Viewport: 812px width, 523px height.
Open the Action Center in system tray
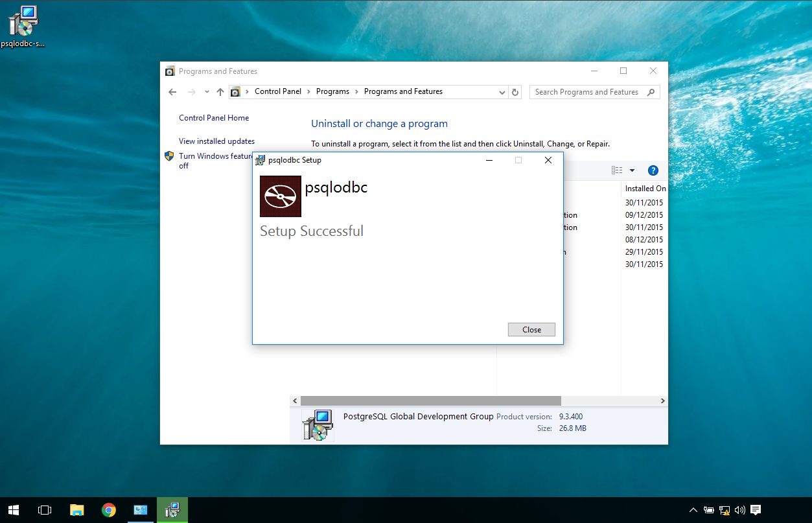coord(756,510)
